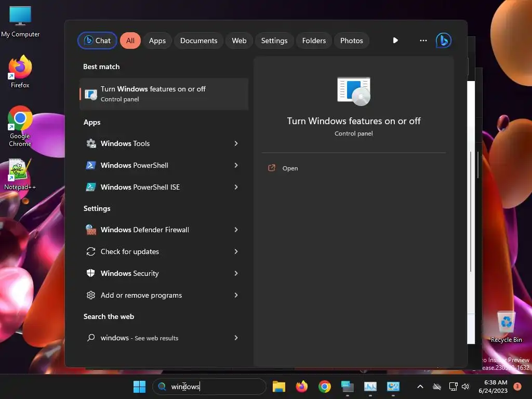
Task: Show more filters with the arrow
Action: 395,41
